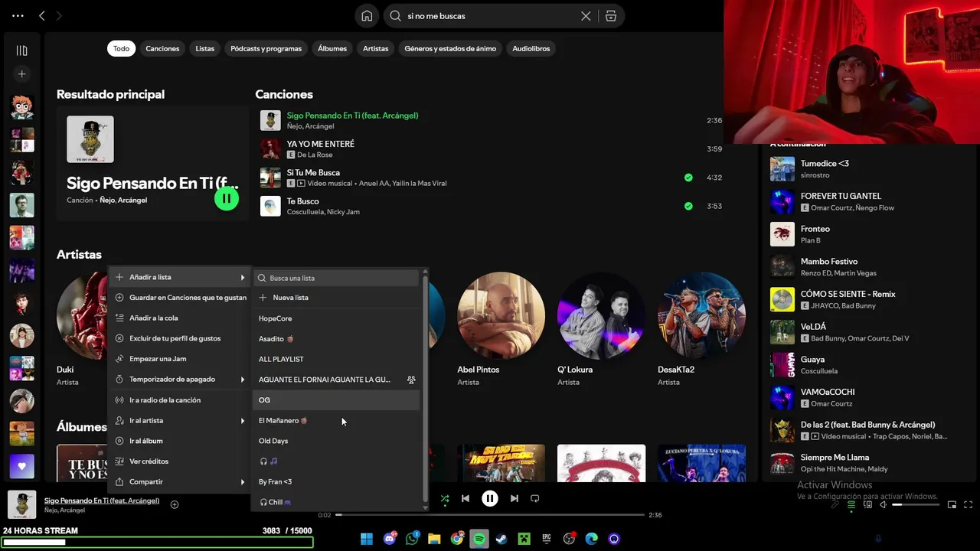Image resolution: width=980 pixels, height=551 pixels.
Task: Open the Browse icon beside search
Action: [x=610, y=15]
